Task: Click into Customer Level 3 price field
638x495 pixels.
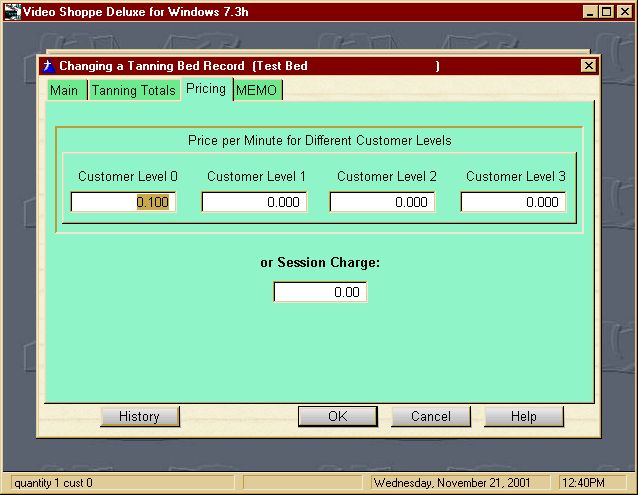Action: (513, 202)
